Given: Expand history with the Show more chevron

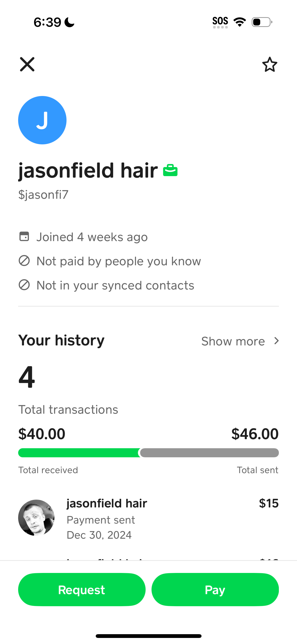Looking at the screenshot, I should [x=276, y=341].
